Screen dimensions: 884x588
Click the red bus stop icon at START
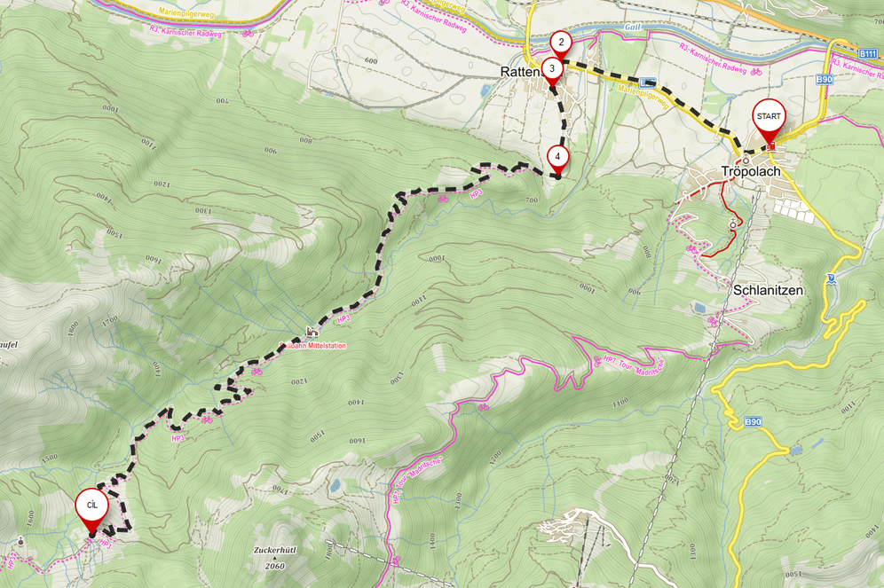click(x=772, y=145)
